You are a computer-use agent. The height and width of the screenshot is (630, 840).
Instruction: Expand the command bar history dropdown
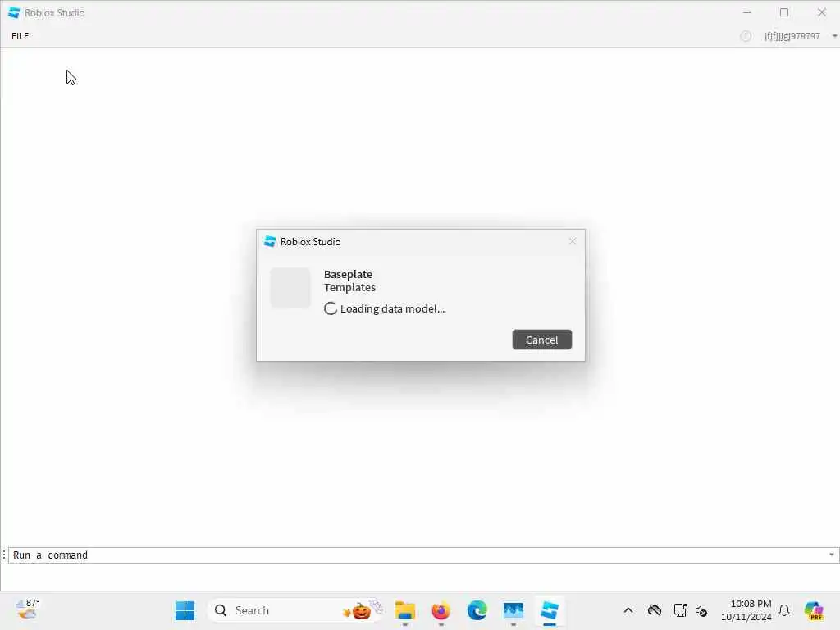click(x=832, y=555)
